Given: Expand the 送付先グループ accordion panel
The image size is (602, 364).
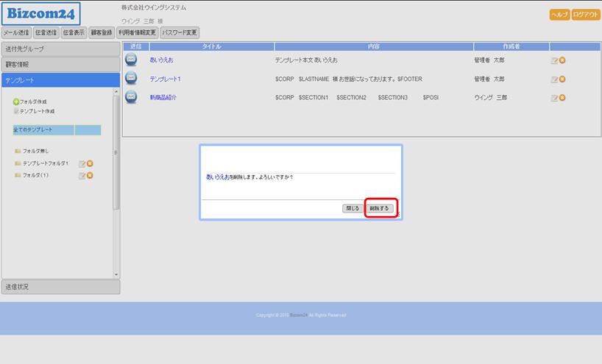Looking at the screenshot, I should (60, 49).
